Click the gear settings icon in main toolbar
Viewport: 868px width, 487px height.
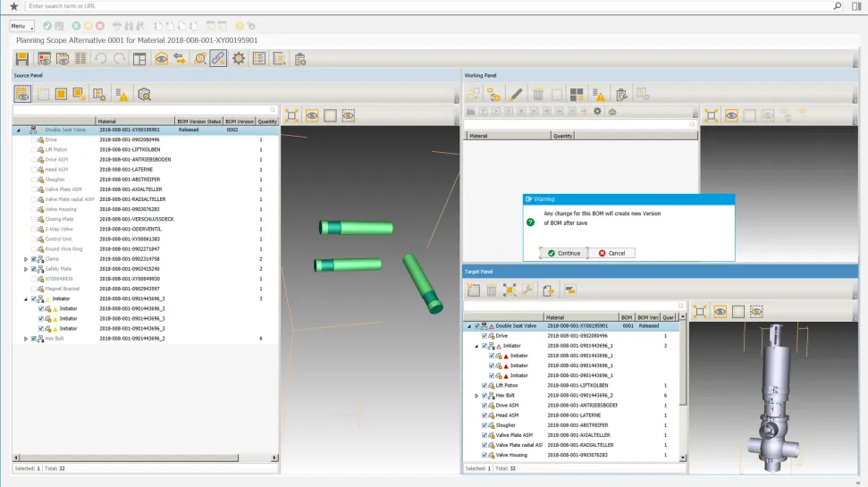pyautogui.click(x=239, y=59)
